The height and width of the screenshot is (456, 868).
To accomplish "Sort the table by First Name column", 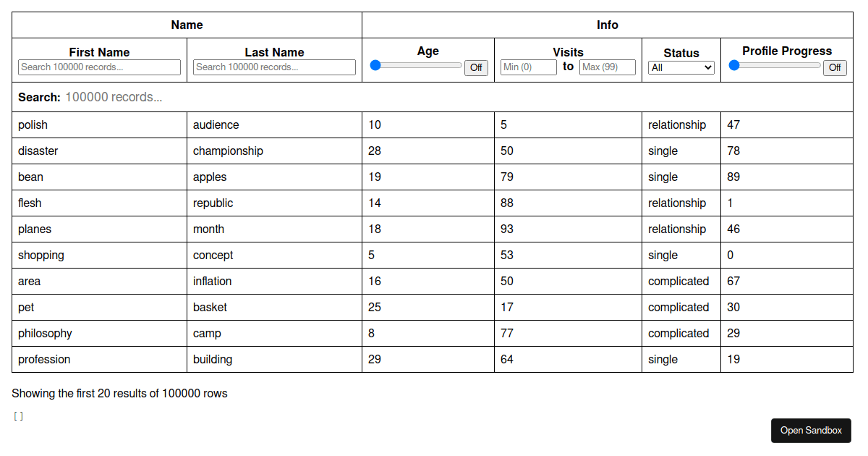I will click(99, 52).
